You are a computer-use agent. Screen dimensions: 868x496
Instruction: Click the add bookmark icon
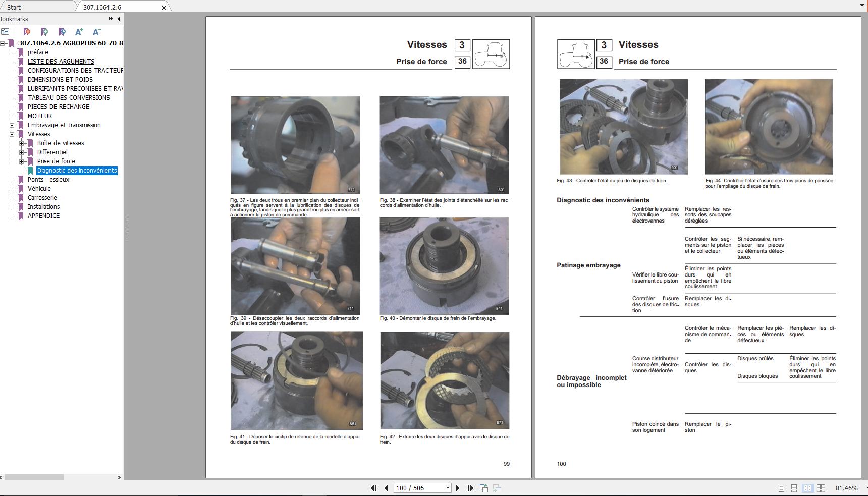[44, 32]
